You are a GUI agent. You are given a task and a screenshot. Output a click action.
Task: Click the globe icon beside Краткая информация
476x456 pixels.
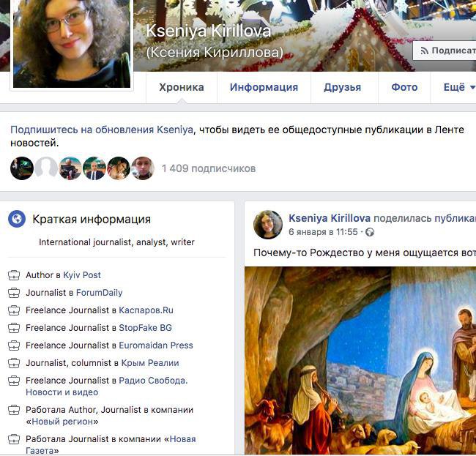[17, 219]
